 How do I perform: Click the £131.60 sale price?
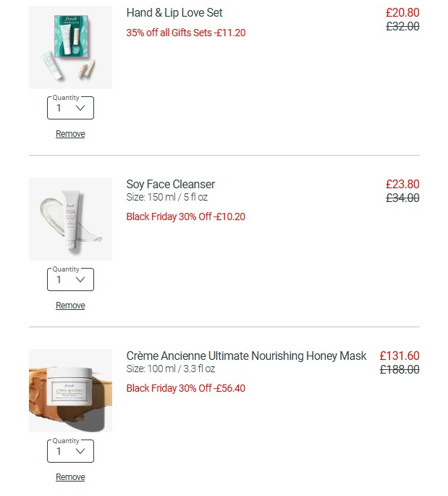click(400, 356)
